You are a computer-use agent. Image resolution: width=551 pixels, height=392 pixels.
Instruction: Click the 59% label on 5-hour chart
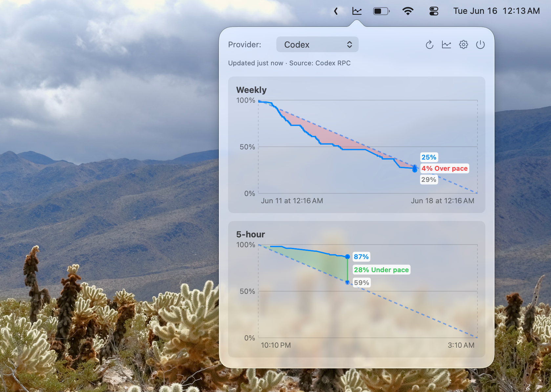pos(362,283)
